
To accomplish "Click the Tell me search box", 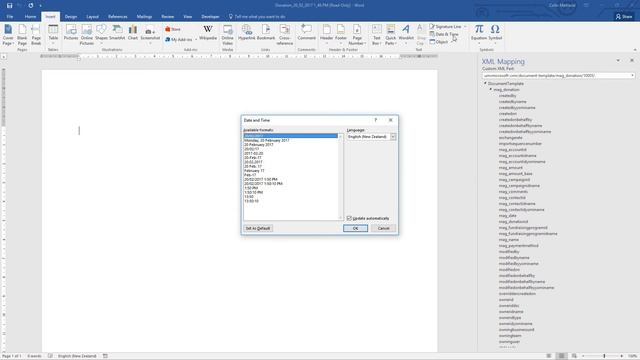I will 257,17.
